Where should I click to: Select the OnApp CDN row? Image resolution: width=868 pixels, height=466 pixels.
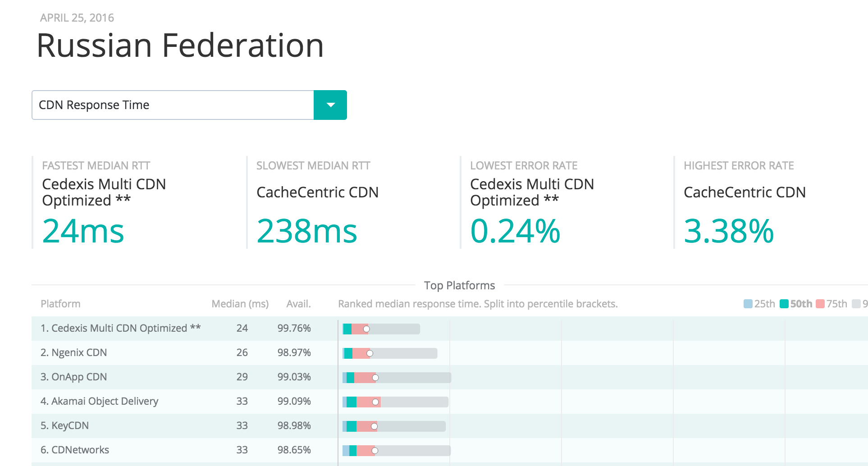[450, 377]
